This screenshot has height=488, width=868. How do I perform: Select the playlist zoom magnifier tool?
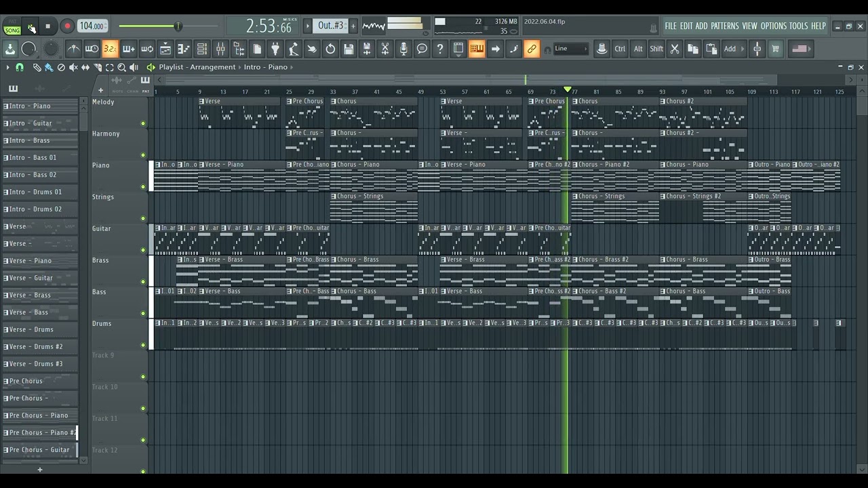coord(122,67)
